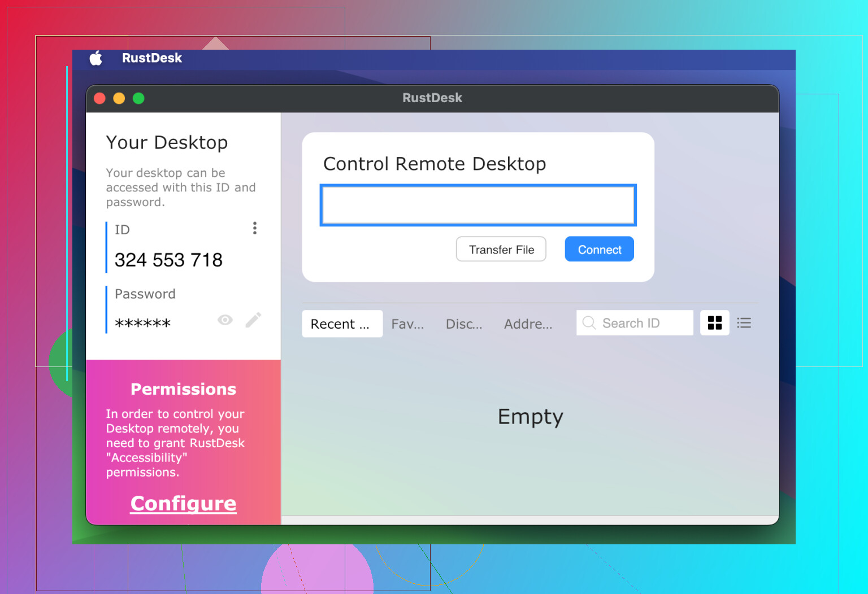868x594 pixels.
Task: Click the Search ID field
Action: (635, 323)
